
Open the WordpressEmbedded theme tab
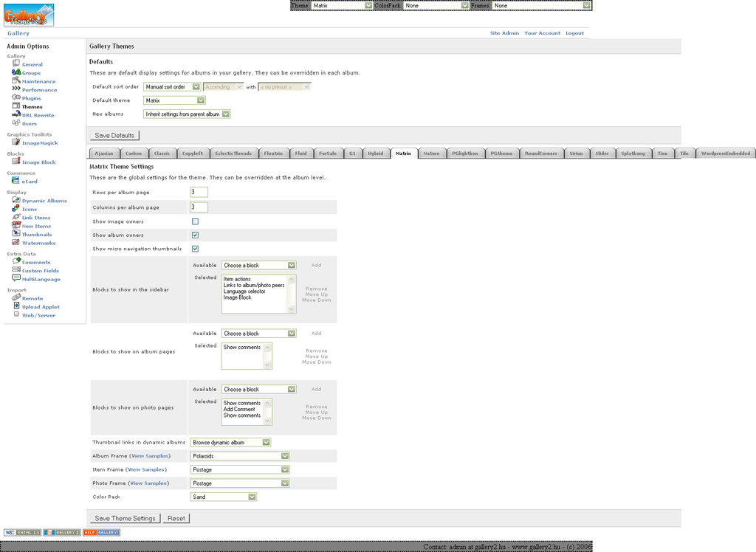tap(724, 153)
